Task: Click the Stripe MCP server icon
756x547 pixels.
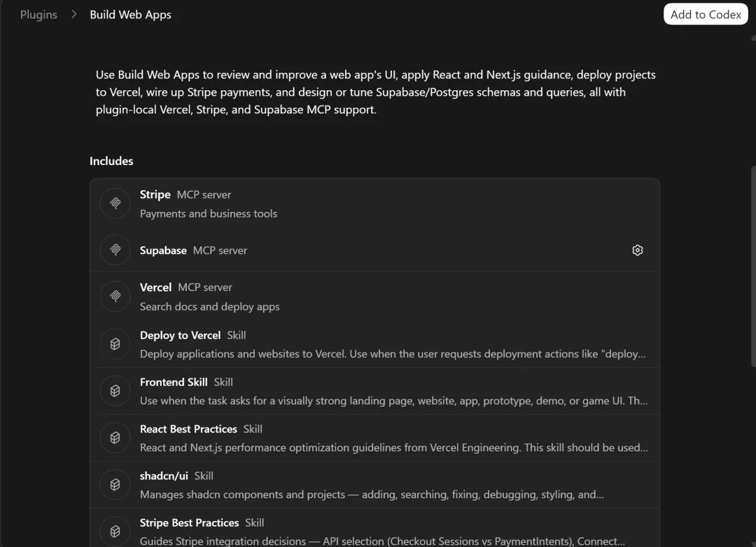Action: pos(115,204)
